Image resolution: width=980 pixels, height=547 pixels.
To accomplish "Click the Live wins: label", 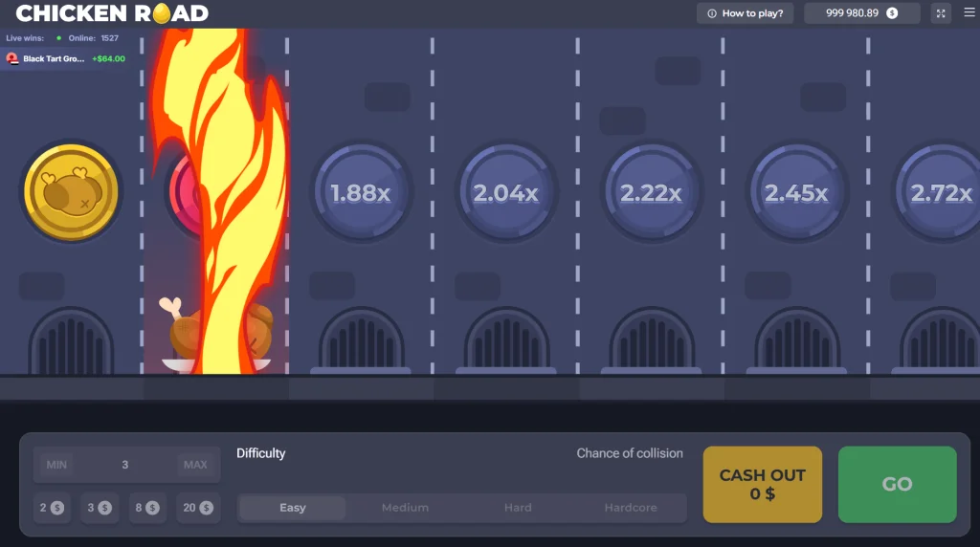I will pos(25,38).
